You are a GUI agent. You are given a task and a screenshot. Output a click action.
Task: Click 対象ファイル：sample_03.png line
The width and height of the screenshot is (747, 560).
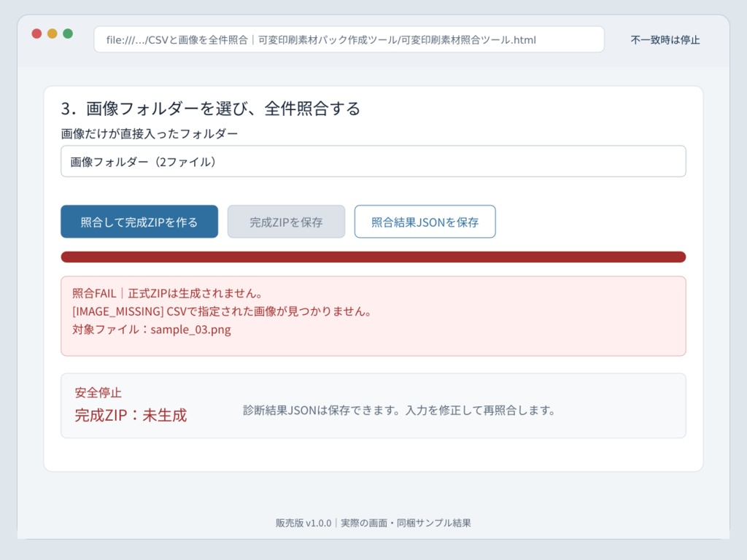pyautogui.click(x=152, y=330)
